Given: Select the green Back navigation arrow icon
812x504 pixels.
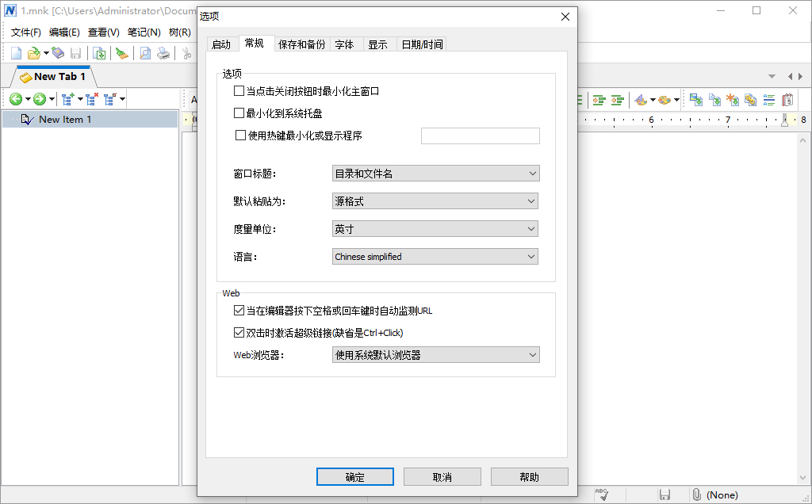Looking at the screenshot, I should click(x=17, y=99).
